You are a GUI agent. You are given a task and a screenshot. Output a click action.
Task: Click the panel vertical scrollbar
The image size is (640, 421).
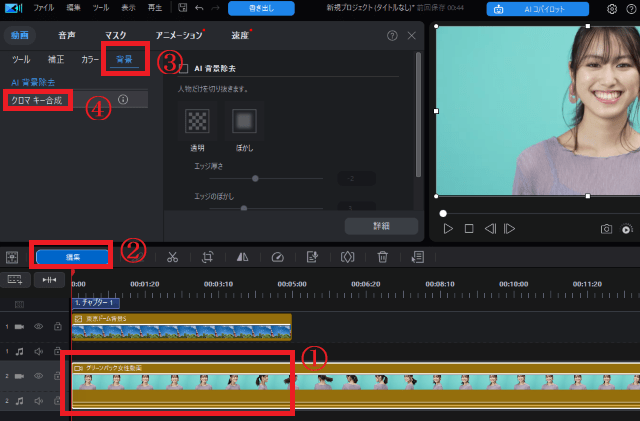(418, 115)
